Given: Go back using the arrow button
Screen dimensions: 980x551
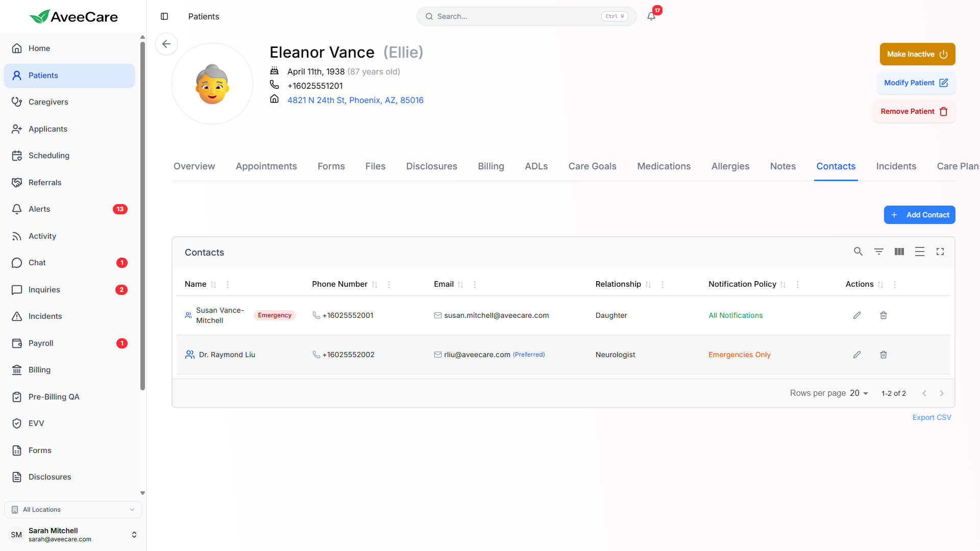Looking at the screenshot, I should (x=166, y=44).
